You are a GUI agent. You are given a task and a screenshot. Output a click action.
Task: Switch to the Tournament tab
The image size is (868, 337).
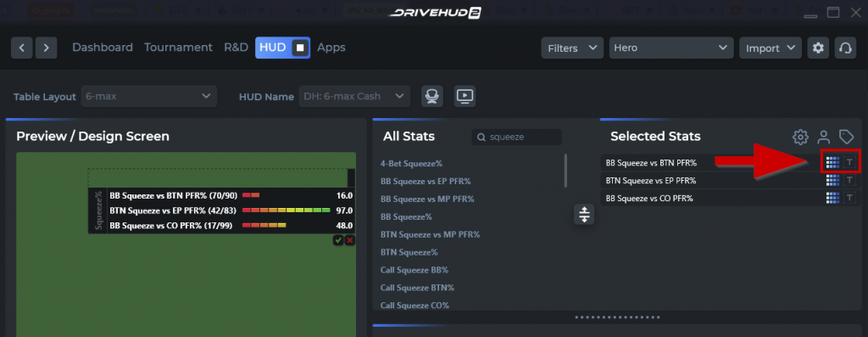[x=178, y=48]
